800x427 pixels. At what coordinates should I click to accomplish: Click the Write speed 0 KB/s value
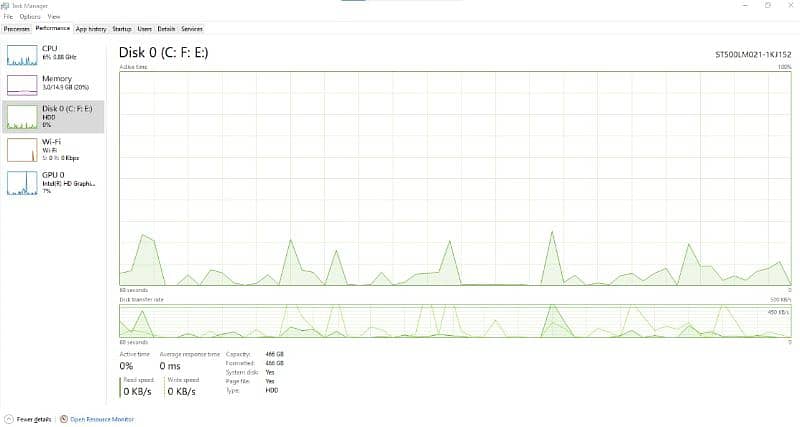pos(182,391)
